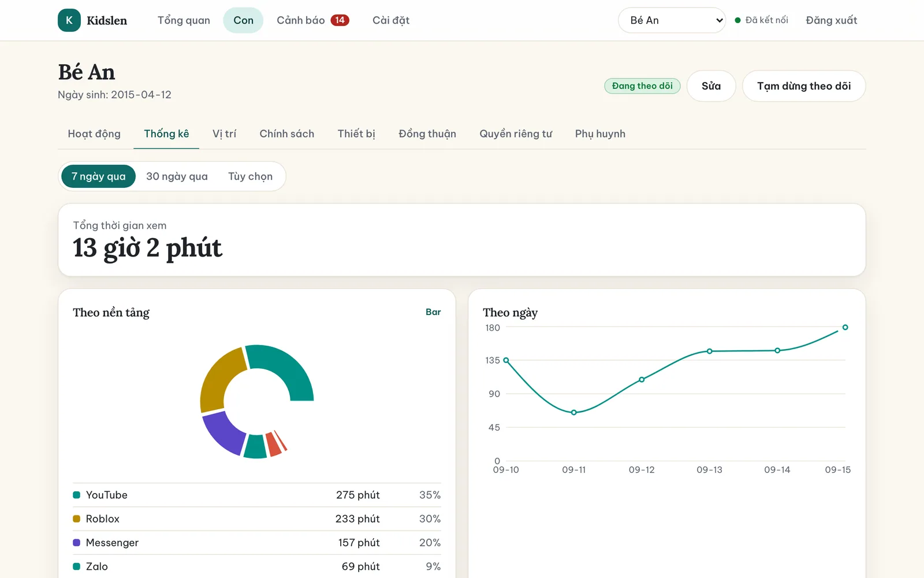Click the 13 giờ 2 phút total

[x=147, y=248]
